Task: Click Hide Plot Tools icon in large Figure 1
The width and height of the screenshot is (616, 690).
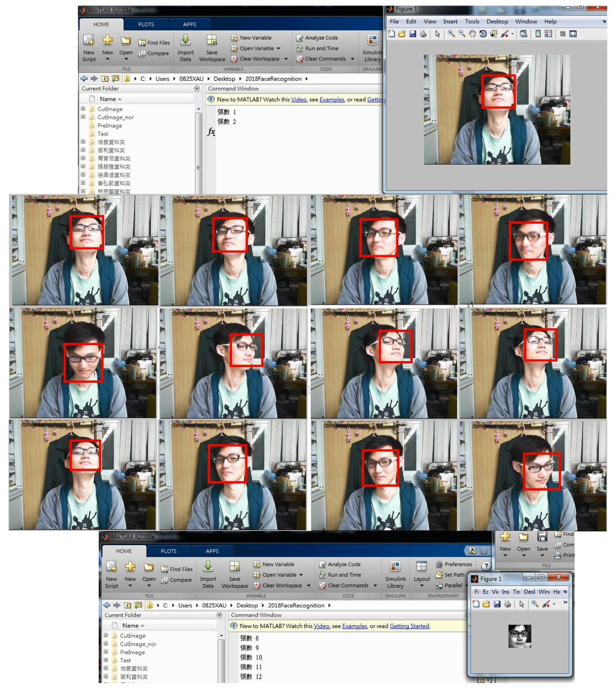Action: (x=563, y=34)
